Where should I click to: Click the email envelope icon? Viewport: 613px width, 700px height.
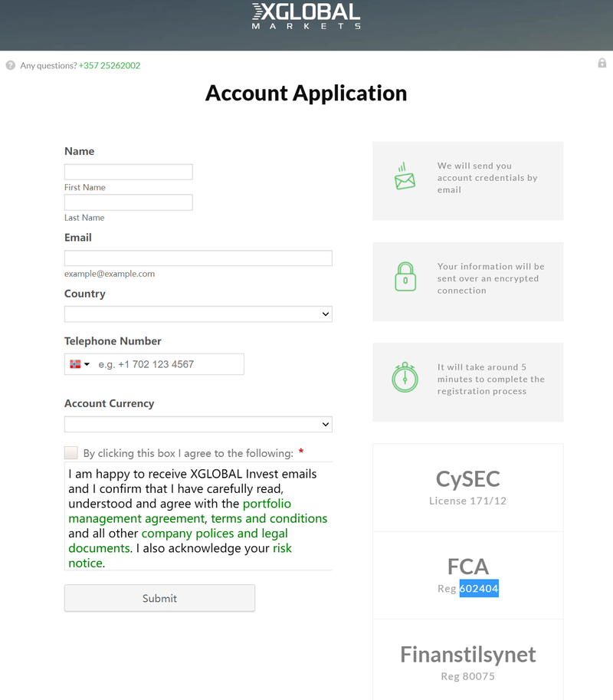(405, 176)
